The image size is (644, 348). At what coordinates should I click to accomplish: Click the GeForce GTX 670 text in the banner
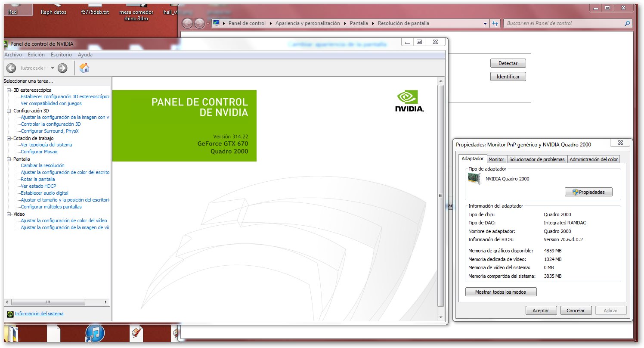click(223, 144)
